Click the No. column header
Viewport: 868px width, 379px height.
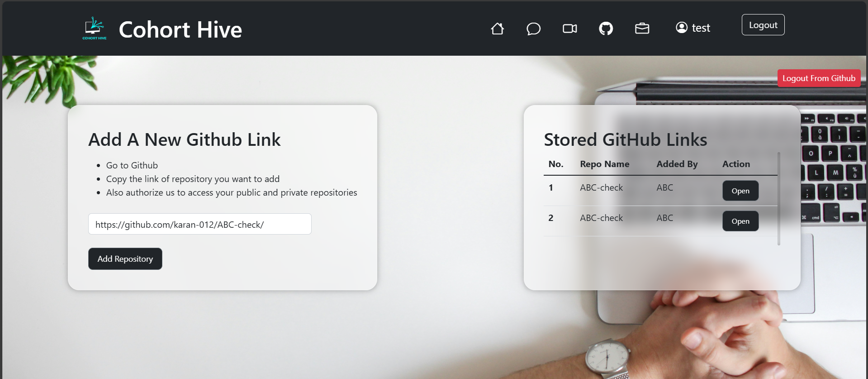coord(556,164)
